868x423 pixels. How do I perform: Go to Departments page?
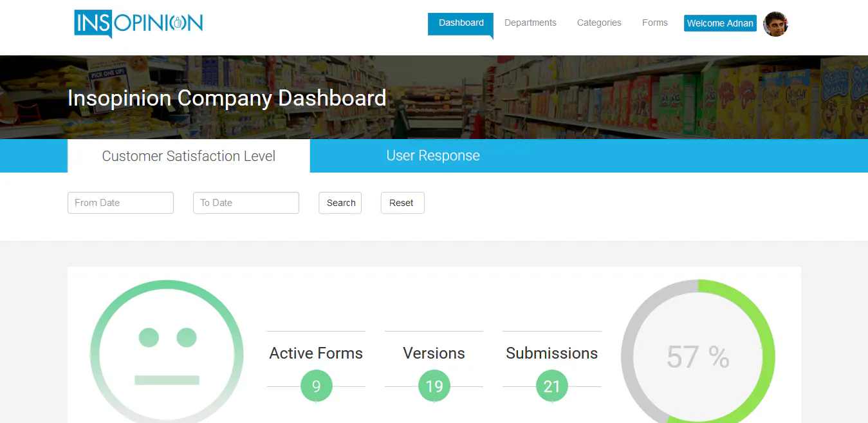pyautogui.click(x=530, y=23)
